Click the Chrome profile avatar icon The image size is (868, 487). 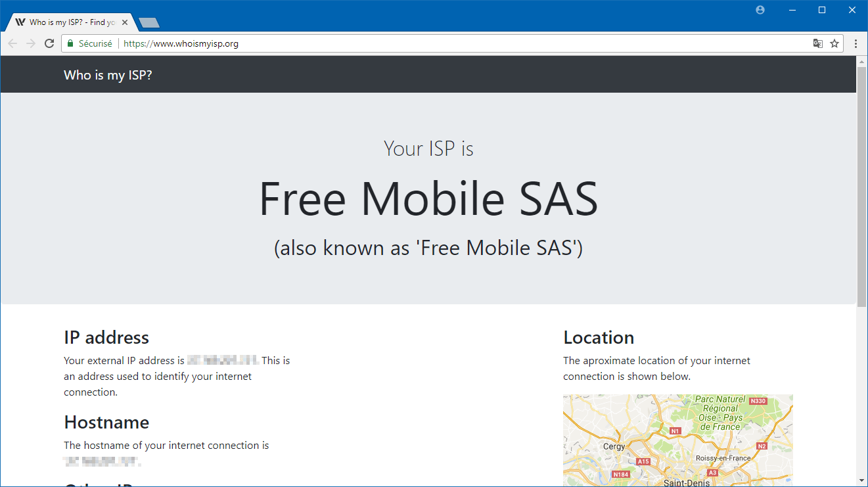[x=760, y=10]
